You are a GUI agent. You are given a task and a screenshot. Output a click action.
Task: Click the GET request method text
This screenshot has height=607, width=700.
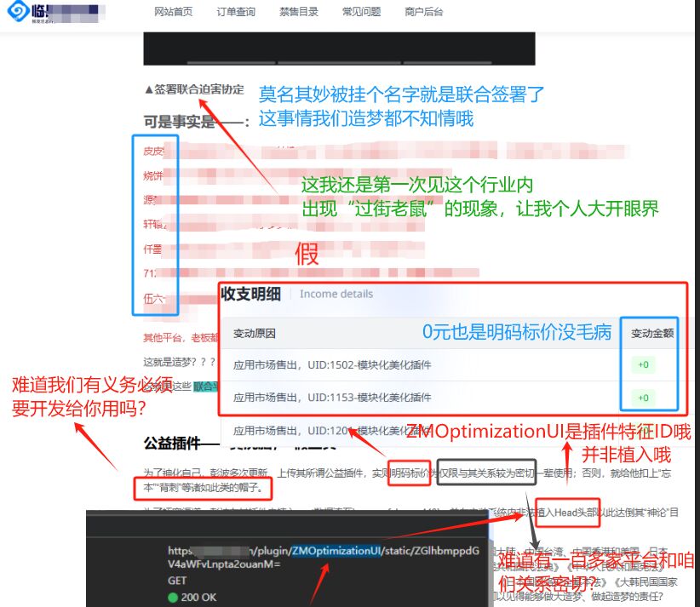click(x=177, y=580)
